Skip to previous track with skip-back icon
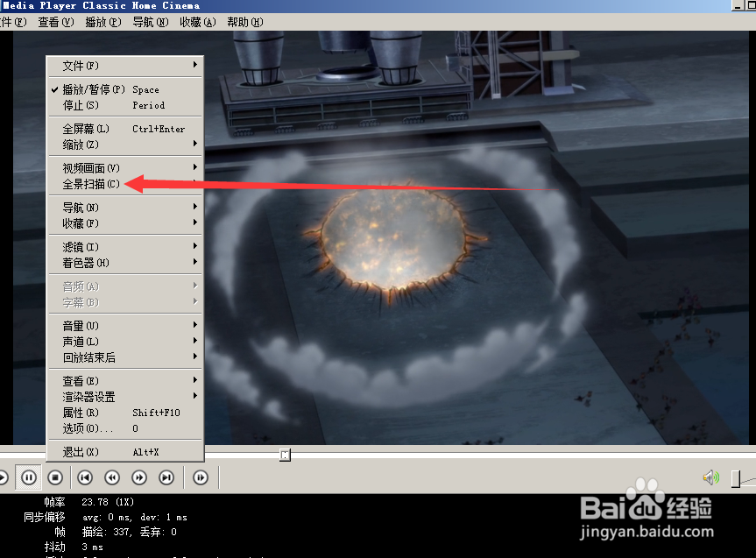 coord(85,477)
